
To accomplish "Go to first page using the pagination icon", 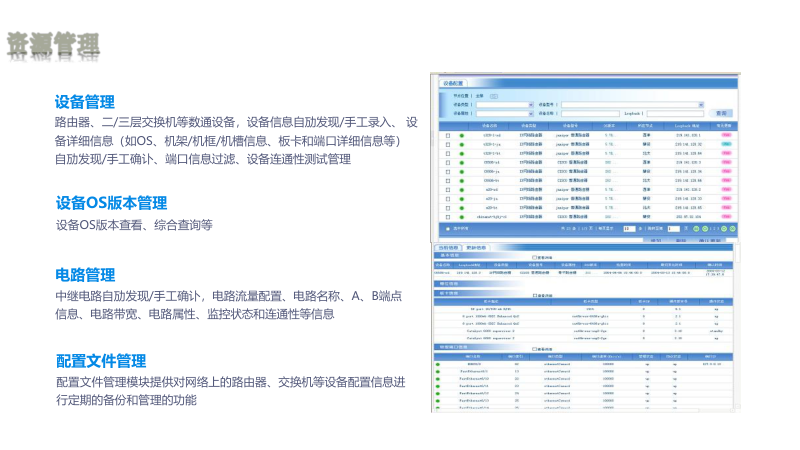I will [696, 229].
